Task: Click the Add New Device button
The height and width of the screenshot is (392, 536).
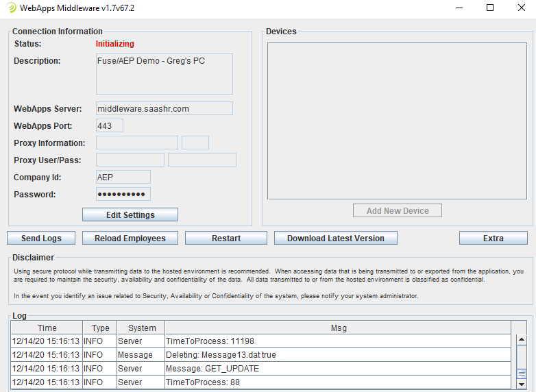Action: pyautogui.click(x=398, y=211)
